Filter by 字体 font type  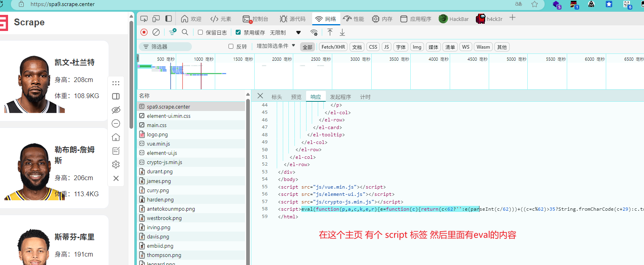(x=401, y=47)
